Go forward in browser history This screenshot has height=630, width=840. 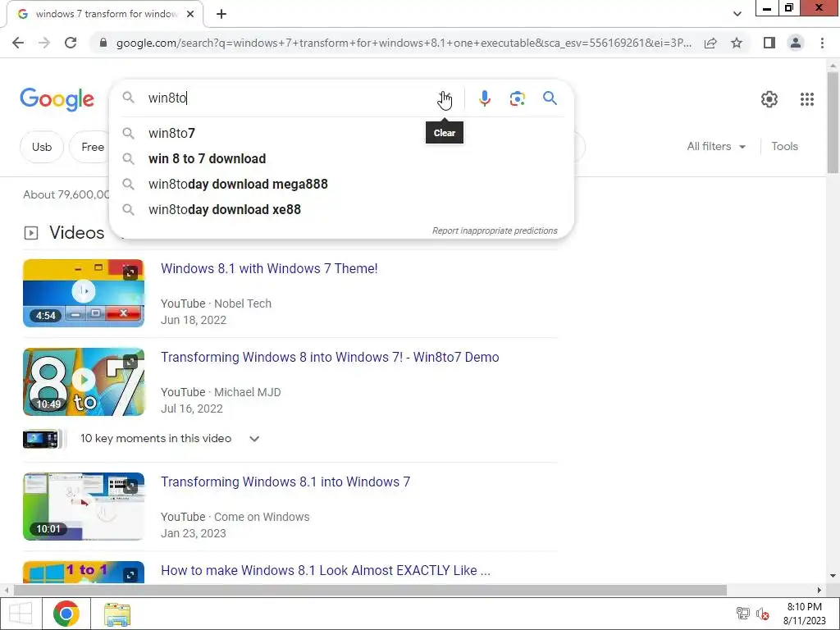click(x=44, y=43)
